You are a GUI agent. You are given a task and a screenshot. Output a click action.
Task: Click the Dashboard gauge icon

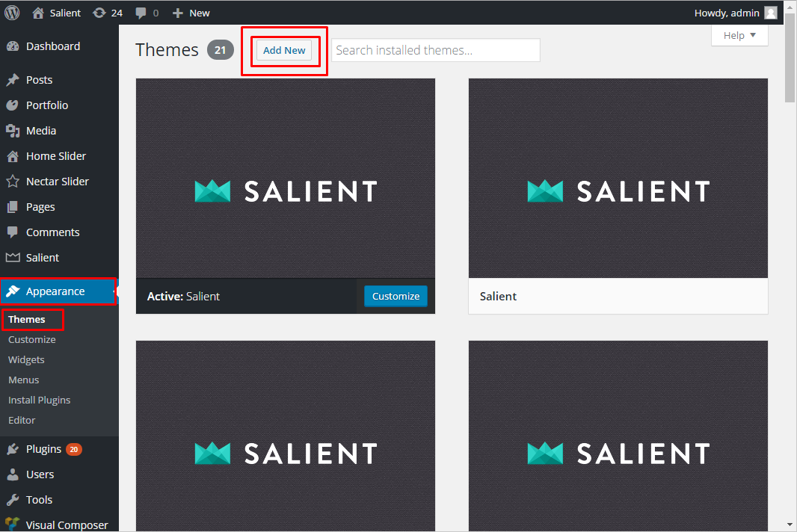[13, 46]
